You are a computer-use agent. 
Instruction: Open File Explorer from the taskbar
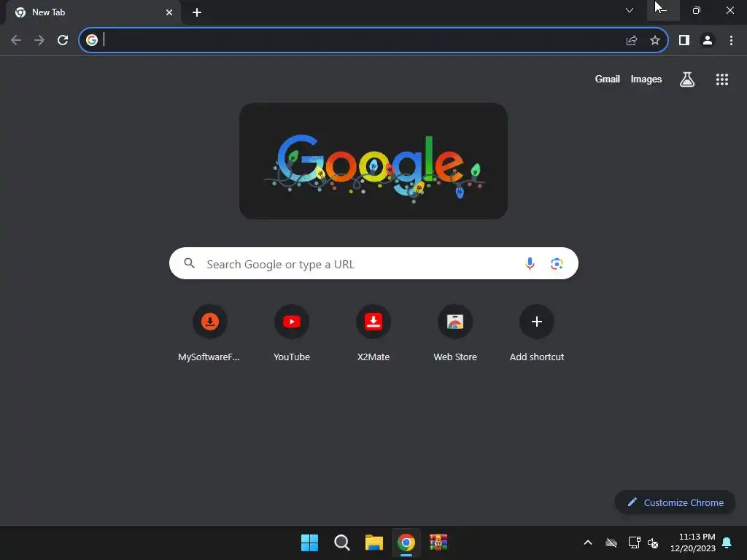click(x=374, y=542)
